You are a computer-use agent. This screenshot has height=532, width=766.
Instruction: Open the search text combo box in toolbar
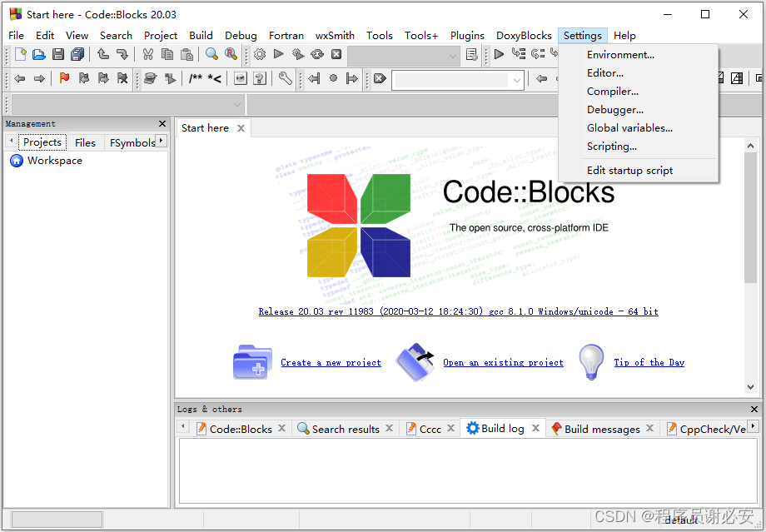click(x=458, y=80)
